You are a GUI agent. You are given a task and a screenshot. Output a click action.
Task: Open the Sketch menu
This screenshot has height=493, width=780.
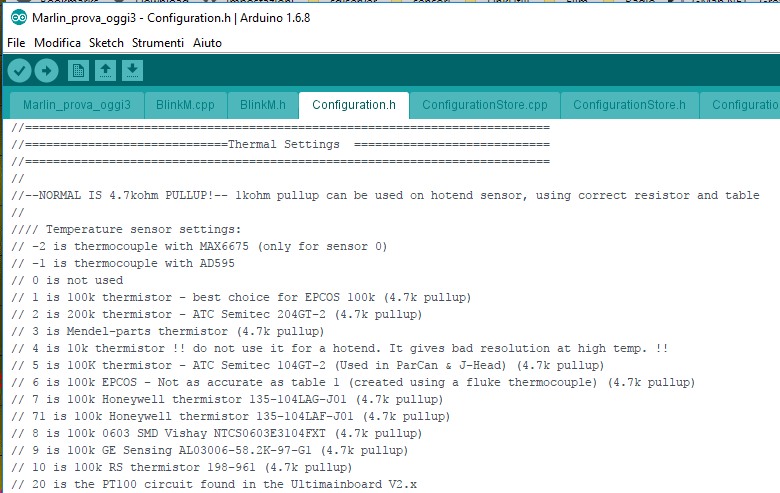click(x=106, y=43)
